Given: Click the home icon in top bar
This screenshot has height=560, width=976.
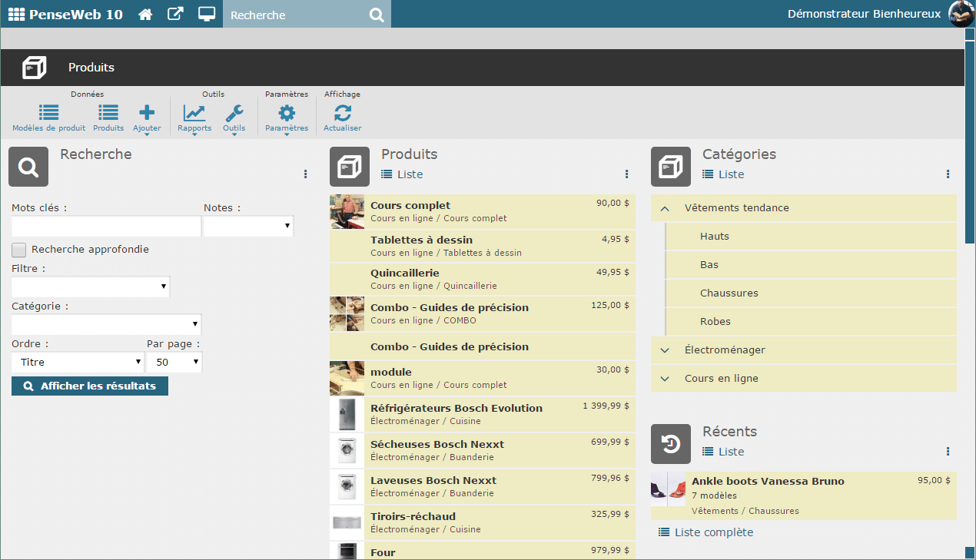Looking at the screenshot, I should click(144, 15).
